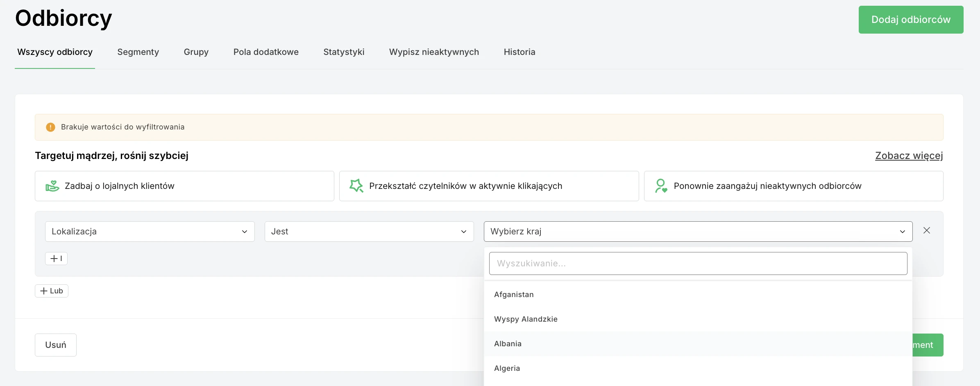
Task: Clear the country filter with the X icon
Action: pyautogui.click(x=927, y=230)
